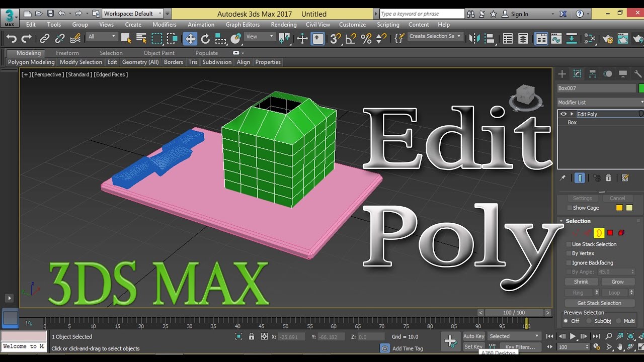The height and width of the screenshot is (362, 644).
Task: Toggle Edit Poly modifier eye visibility
Action: click(563, 114)
